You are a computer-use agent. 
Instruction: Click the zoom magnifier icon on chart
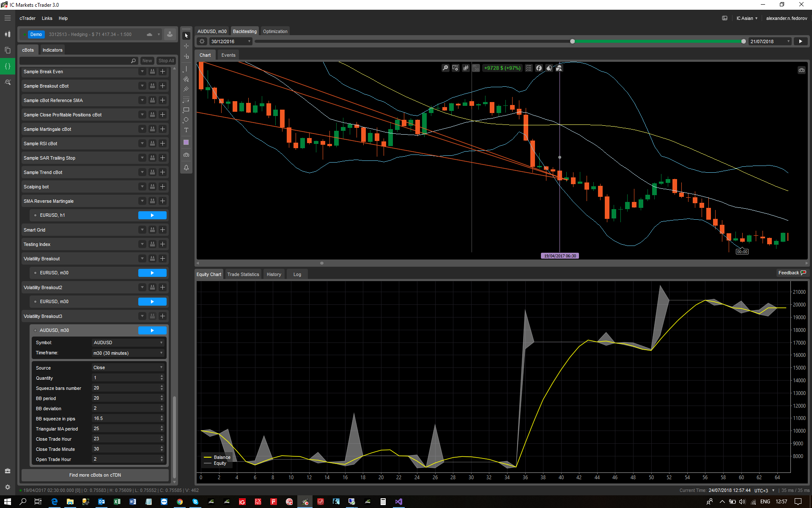click(445, 68)
